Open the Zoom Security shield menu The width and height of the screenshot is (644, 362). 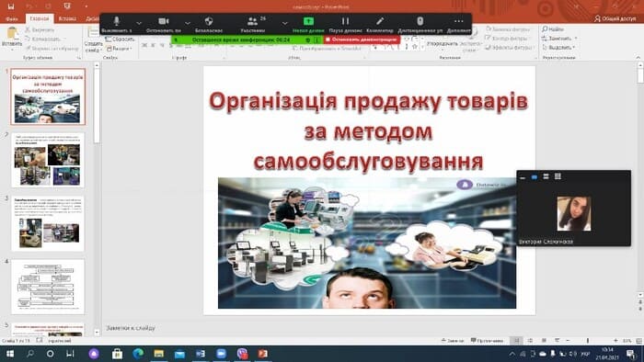[x=209, y=24]
